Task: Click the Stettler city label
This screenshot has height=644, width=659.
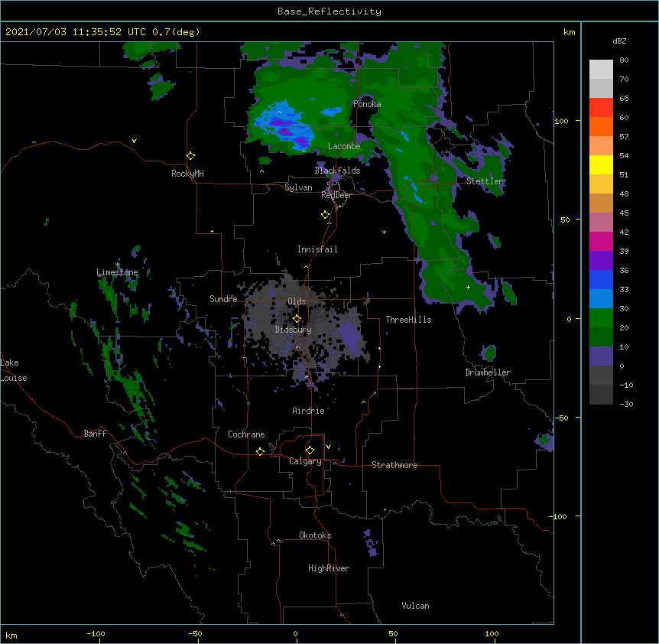Action: [485, 181]
